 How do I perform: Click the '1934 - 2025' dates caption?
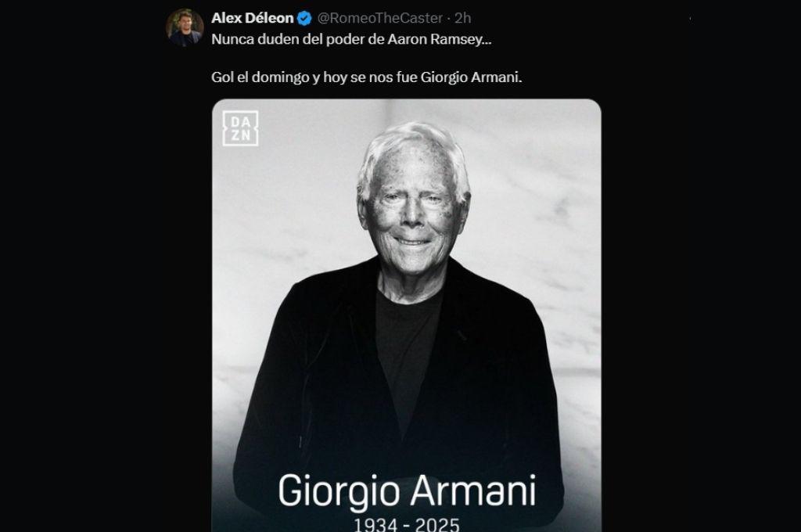tap(407, 525)
